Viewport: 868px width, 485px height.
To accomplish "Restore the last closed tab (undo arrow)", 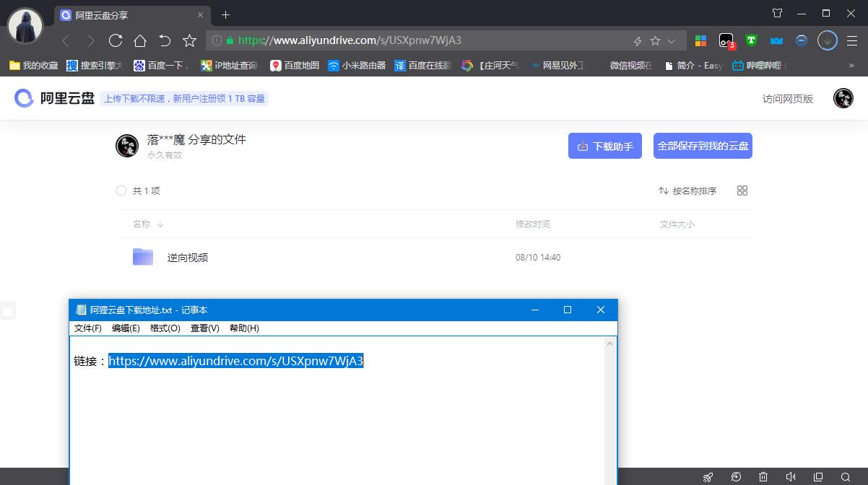I will click(165, 40).
